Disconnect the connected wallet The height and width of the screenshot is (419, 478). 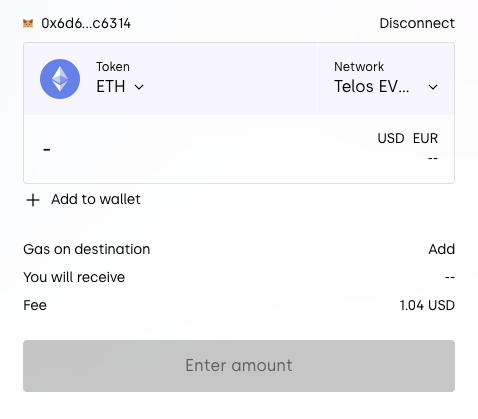(417, 23)
